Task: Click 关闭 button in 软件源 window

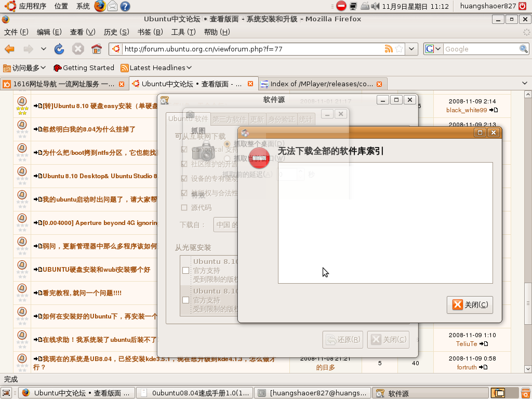Action: coord(388,340)
